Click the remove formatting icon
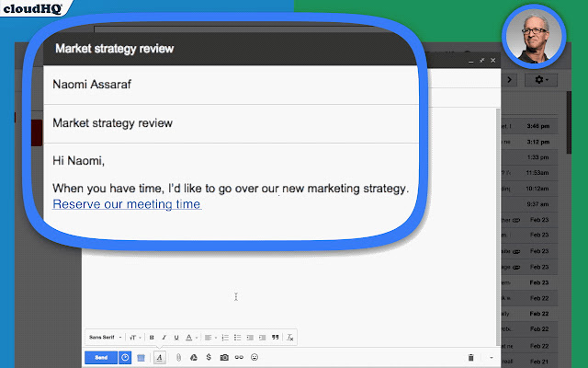588x368 pixels. [290, 338]
